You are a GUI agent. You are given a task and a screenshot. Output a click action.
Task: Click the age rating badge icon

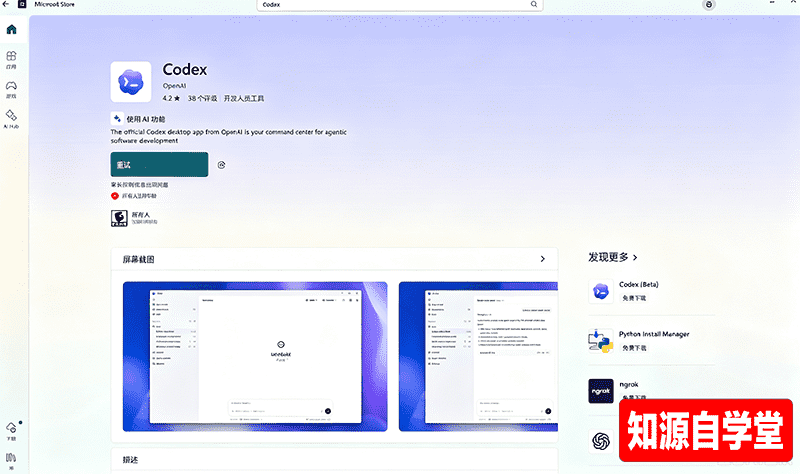[119, 218]
